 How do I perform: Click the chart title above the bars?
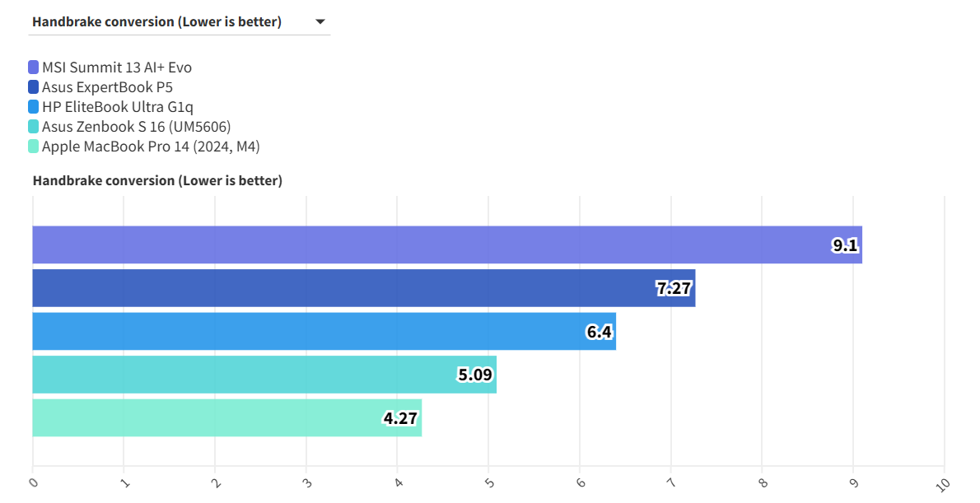157,181
